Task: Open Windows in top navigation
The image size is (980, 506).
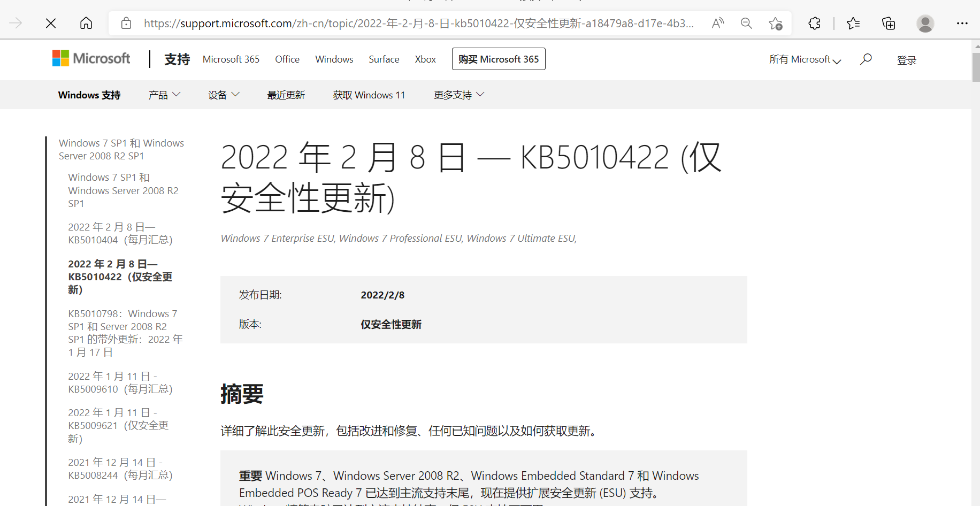Action: 334,59
